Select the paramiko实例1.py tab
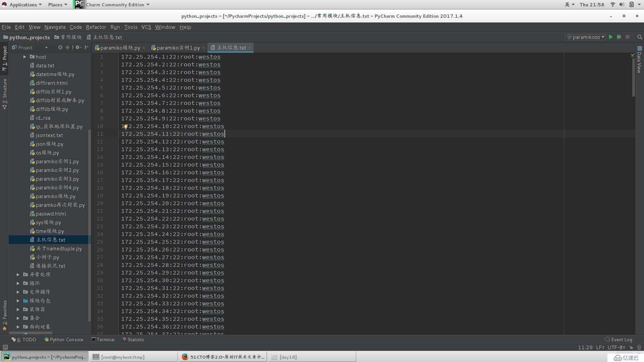The width and height of the screenshot is (644, 362). (x=177, y=47)
